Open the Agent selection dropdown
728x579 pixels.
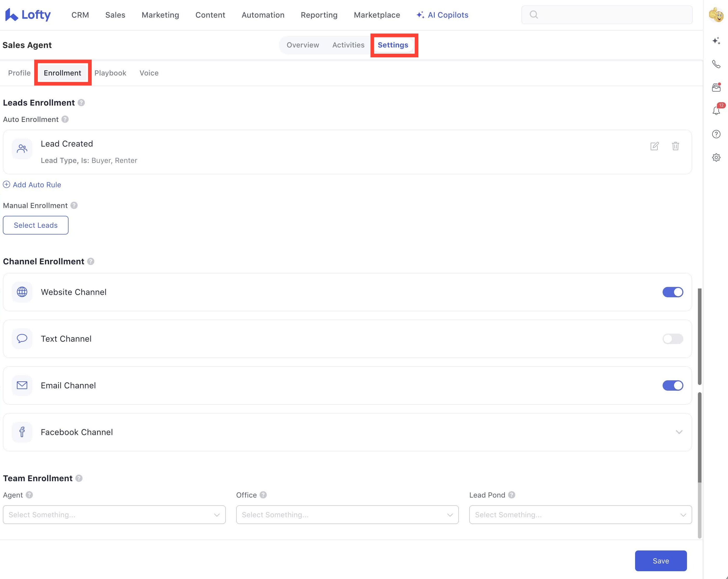pos(114,515)
